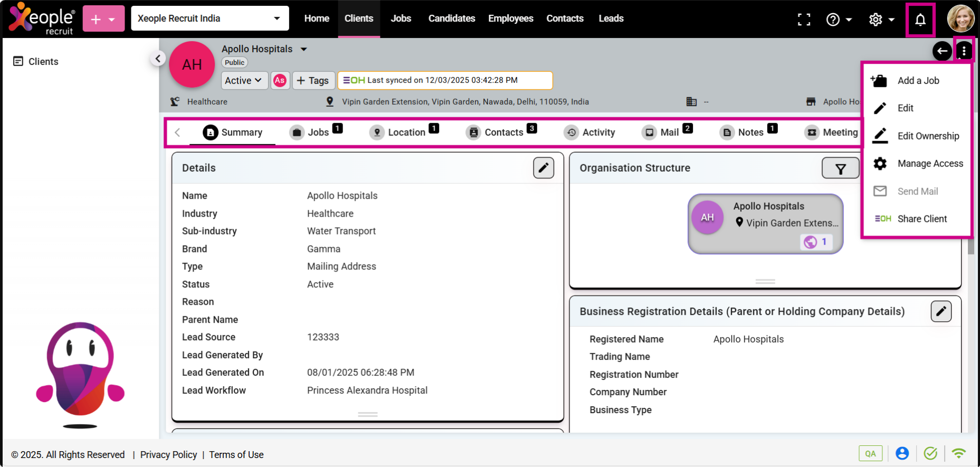The width and height of the screenshot is (980, 467).
Task: Open Organisation Structure filter icon
Action: [x=840, y=169]
